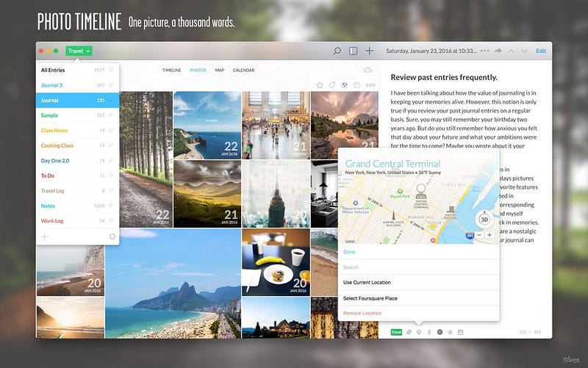Viewport: 588px width, 368px height.
Task: Open the three-dot menu beside entry date
Action: pos(484,51)
